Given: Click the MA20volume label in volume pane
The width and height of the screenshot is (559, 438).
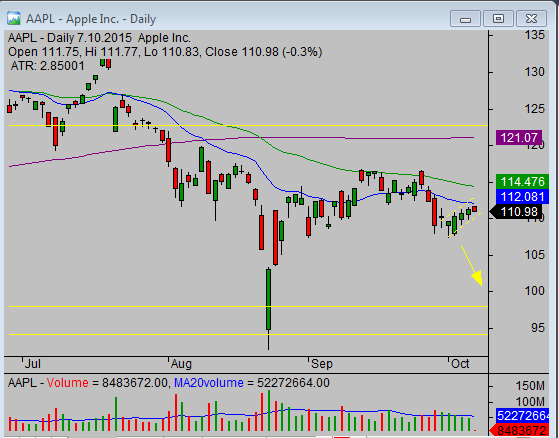Looking at the screenshot, I should [209, 383].
